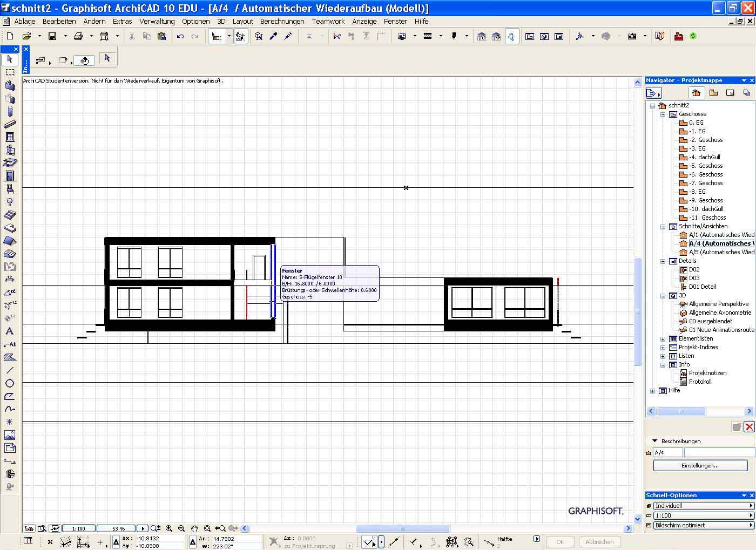
Task: Click the red brick library icon
Action: 679,36
